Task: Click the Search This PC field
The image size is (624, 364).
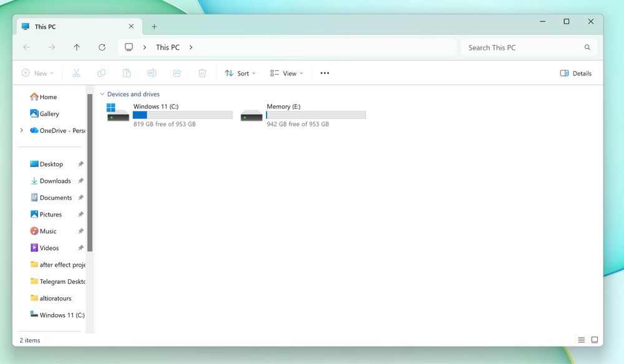Action: 529,47
